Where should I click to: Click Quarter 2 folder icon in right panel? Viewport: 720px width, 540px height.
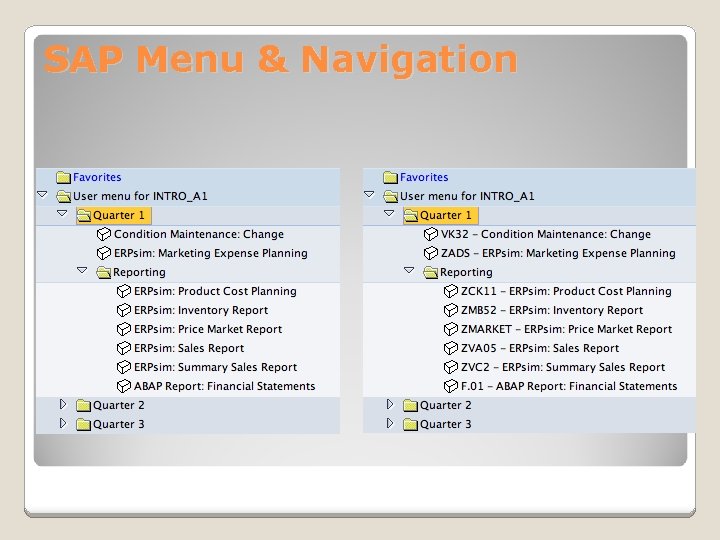411,405
